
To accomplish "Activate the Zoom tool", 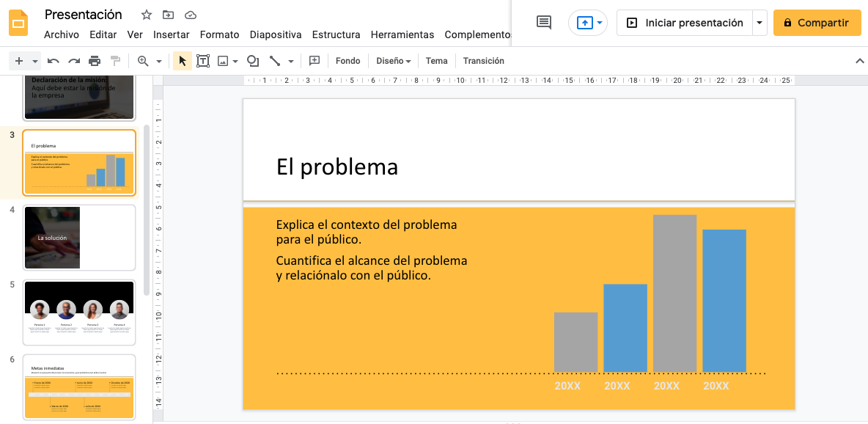I will tap(144, 61).
